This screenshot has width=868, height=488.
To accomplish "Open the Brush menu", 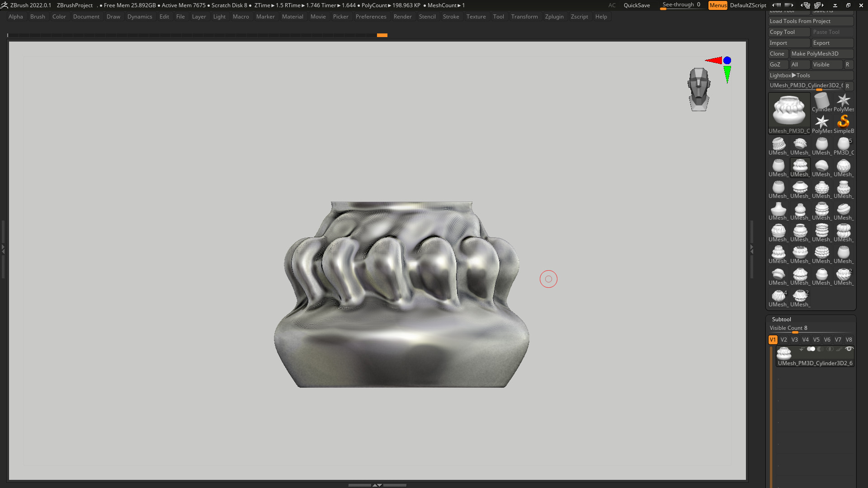I will click(38, 17).
